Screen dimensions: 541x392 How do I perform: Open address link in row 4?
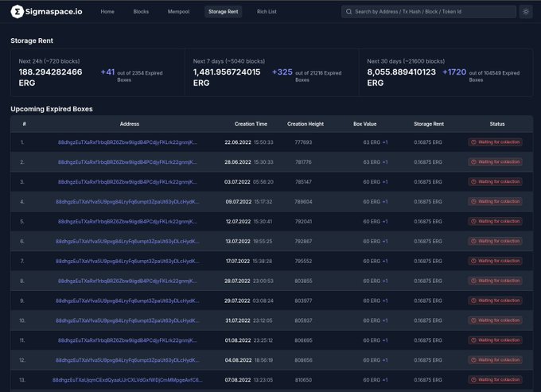(x=127, y=202)
